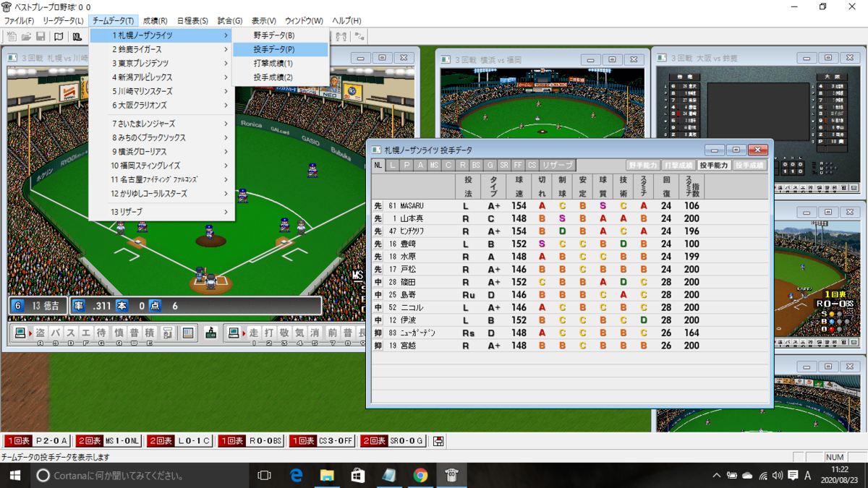Open the 試合(G) menu
The image size is (868, 488).
[230, 21]
